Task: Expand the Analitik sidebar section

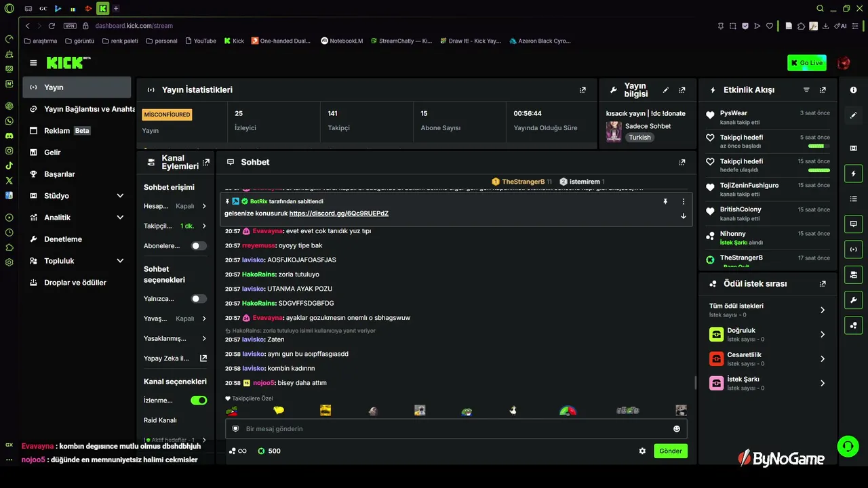Action: click(x=120, y=218)
